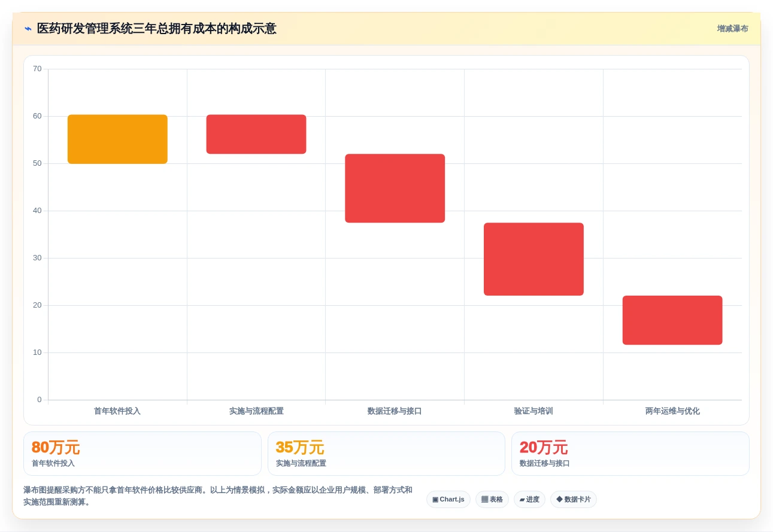Viewport: 773px width, 532px height.
Task: Click the y-axis value 10
Action: pyautogui.click(x=37, y=352)
